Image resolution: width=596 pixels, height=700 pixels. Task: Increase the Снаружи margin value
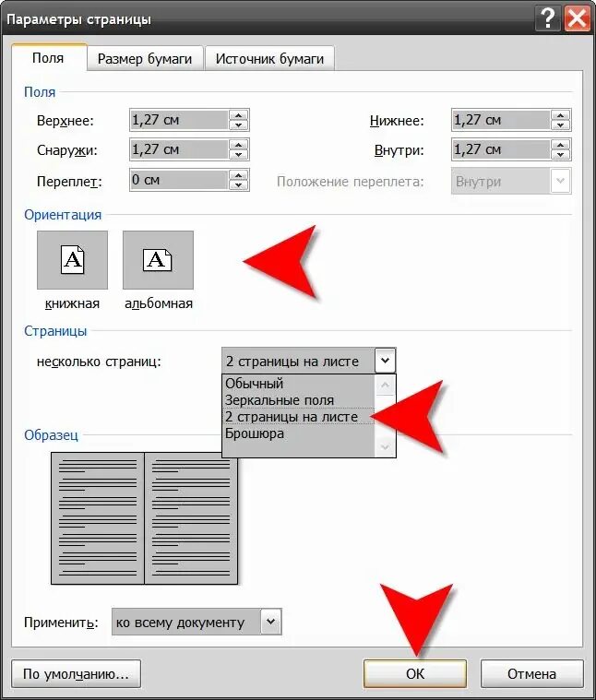tap(238, 145)
